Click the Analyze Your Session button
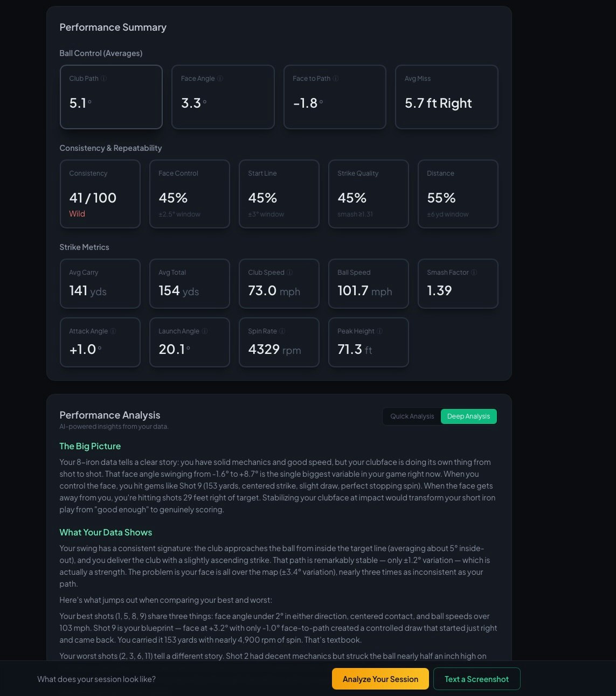 point(380,679)
